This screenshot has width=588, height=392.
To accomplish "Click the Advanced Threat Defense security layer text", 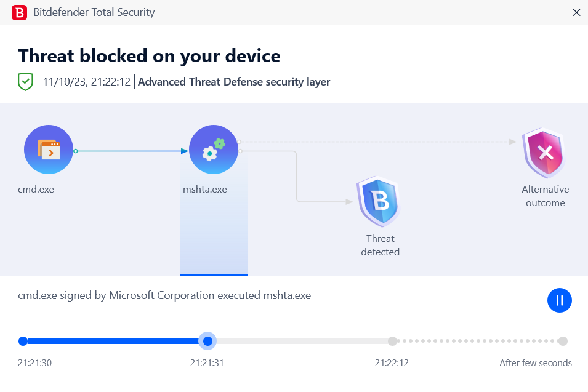I will coord(234,82).
